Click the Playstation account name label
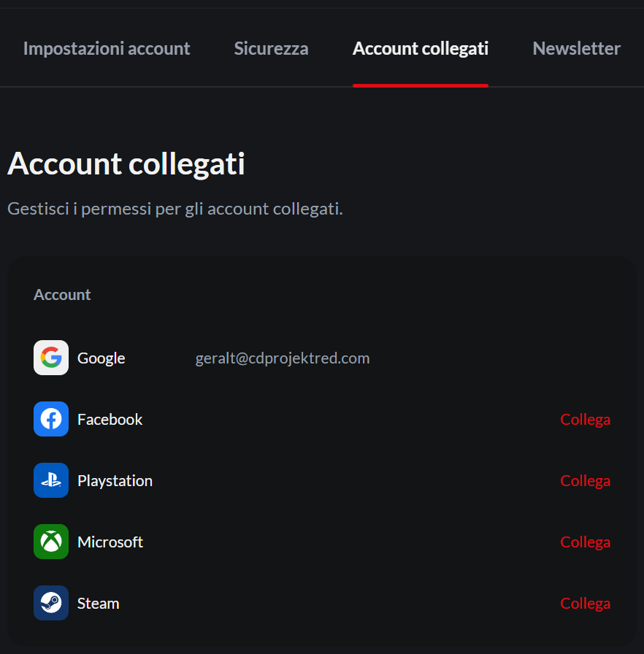 (115, 481)
